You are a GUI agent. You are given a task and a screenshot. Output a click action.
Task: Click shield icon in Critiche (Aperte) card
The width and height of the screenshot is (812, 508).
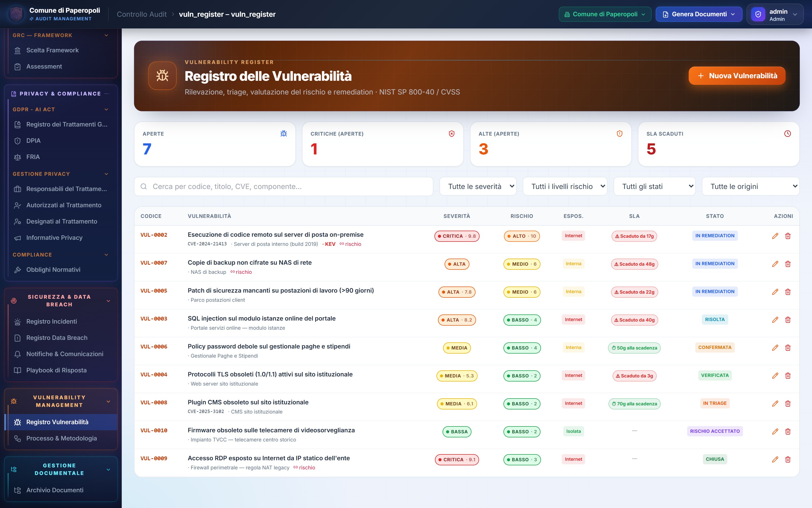[452, 133]
